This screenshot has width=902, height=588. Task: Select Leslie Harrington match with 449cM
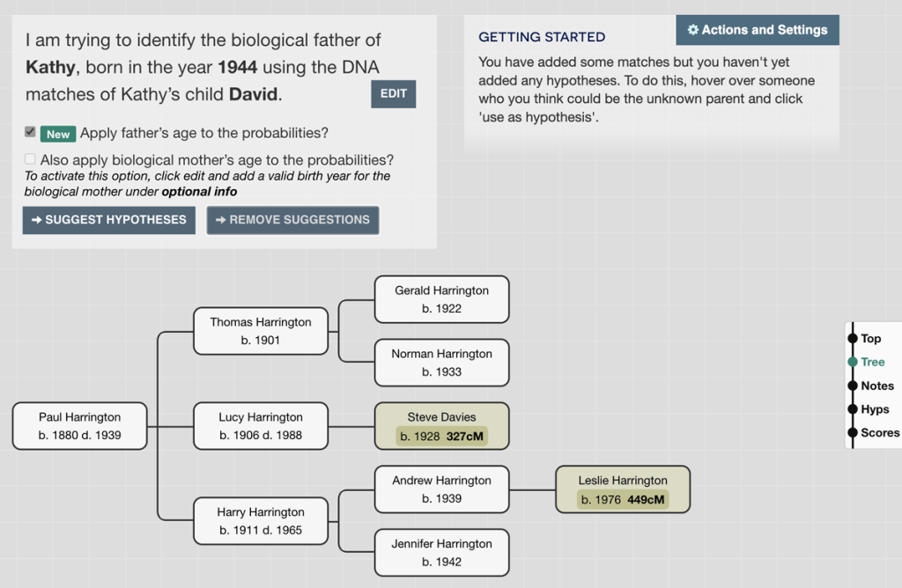(x=623, y=489)
